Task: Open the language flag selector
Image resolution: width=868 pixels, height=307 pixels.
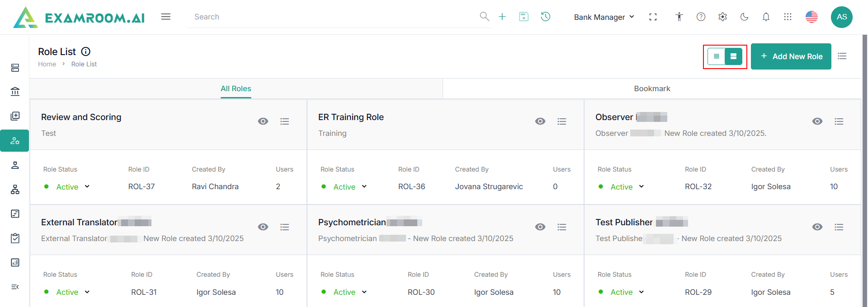Action: (x=811, y=17)
